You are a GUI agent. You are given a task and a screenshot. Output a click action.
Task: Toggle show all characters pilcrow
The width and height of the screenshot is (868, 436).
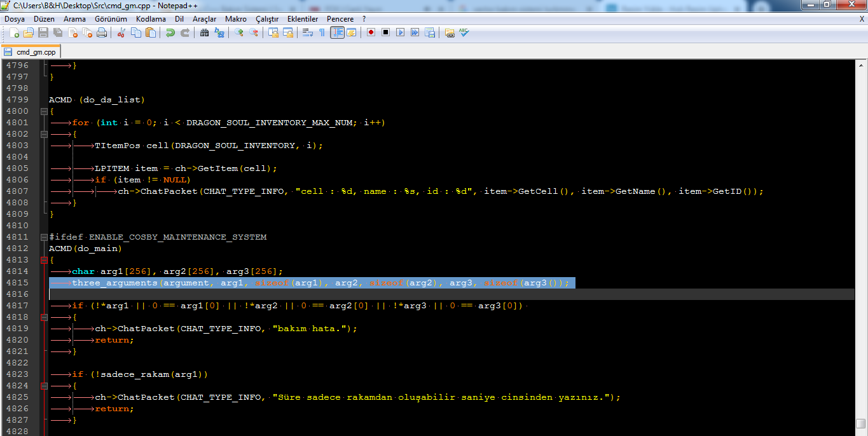click(322, 32)
